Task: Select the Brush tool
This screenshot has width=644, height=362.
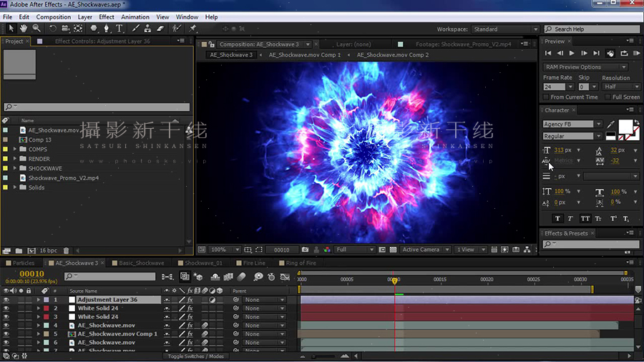Action: click(x=135, y=29)
